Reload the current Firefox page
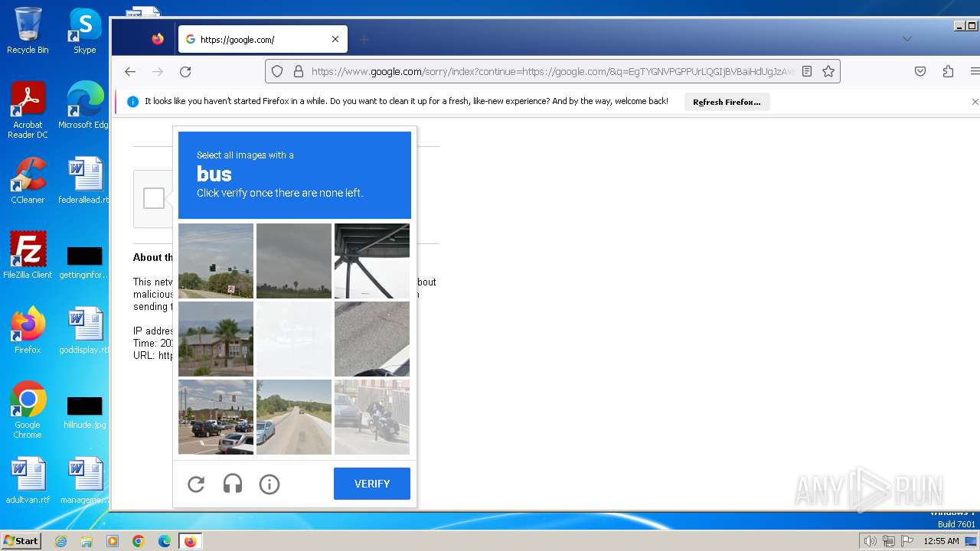 (x=185, y=71)
